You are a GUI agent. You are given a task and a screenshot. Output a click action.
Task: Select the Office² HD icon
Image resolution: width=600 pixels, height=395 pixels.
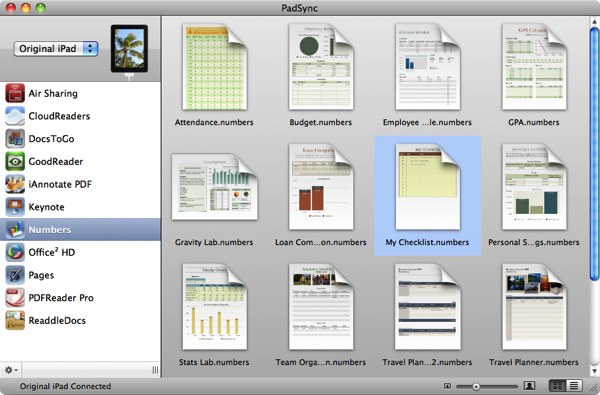point(15,252)
